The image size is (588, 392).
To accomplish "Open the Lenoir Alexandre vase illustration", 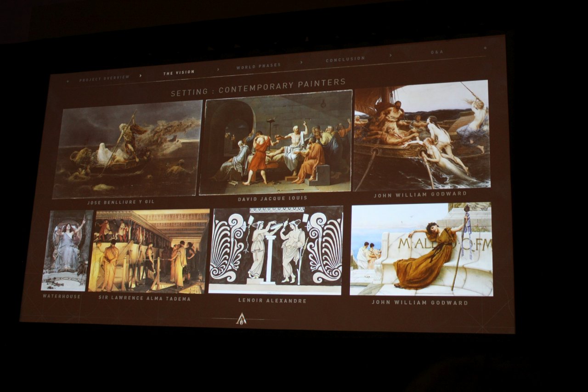I will click(x=276, y=250).
